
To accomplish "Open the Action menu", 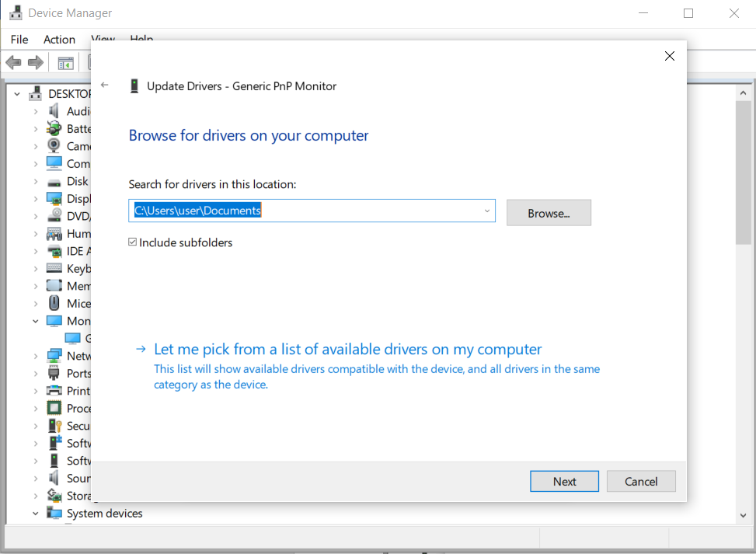I will [59, 39].
